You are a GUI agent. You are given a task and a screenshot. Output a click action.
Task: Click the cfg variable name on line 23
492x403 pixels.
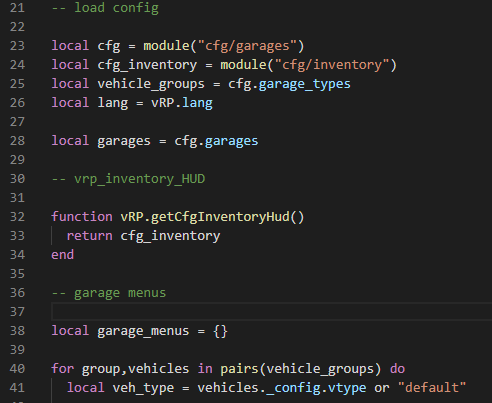click(109, 46)
